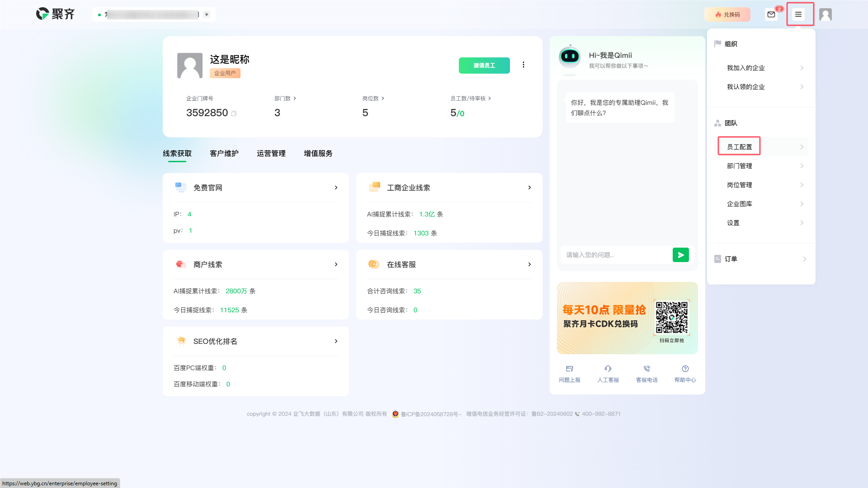Switch to the 运营管理 tab
The height and width of the screenshot is (488, 868).
tap(271, 154)
